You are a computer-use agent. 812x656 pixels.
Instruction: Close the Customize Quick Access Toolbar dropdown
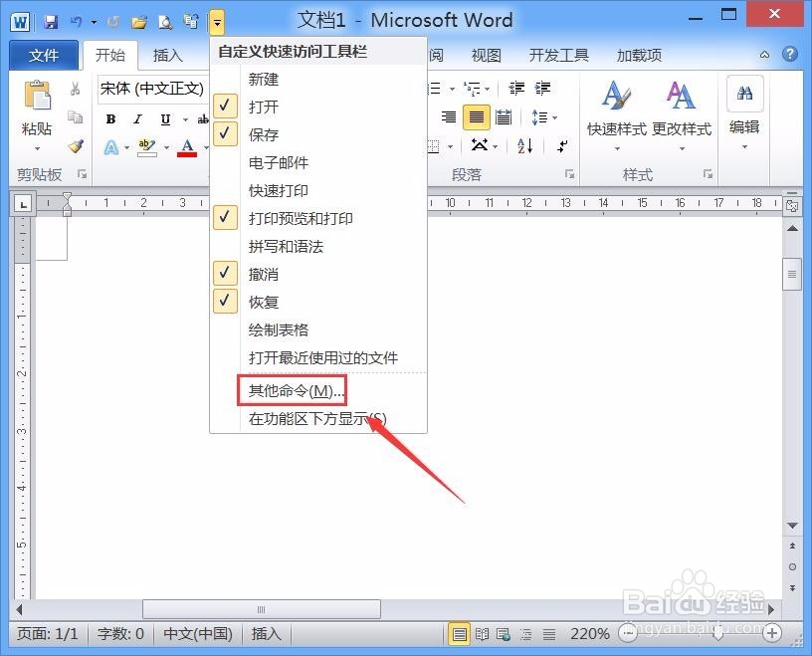coord(217,22)
